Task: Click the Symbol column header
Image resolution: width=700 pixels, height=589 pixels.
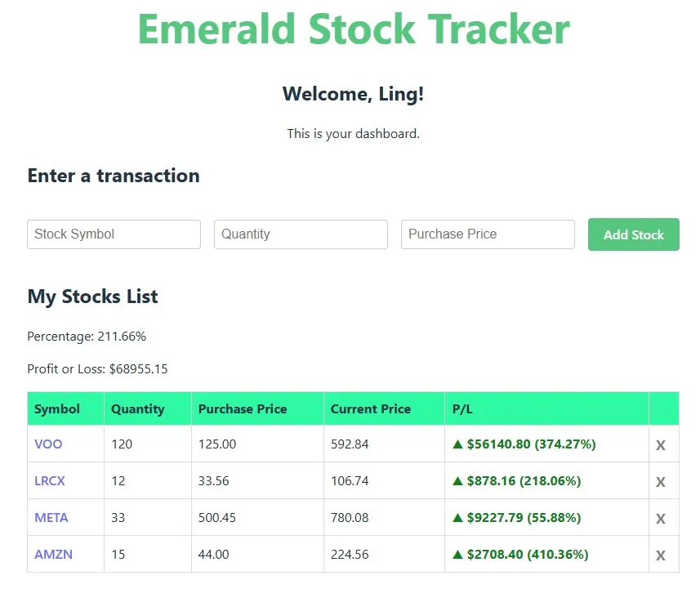Action: [57, 409]
